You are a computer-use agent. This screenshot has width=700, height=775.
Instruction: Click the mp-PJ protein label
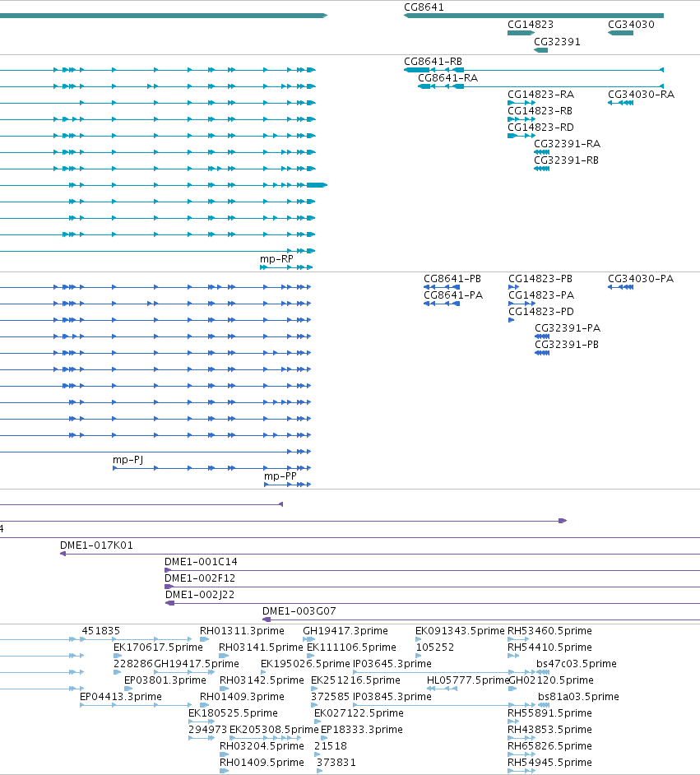[x=128, y=460]
